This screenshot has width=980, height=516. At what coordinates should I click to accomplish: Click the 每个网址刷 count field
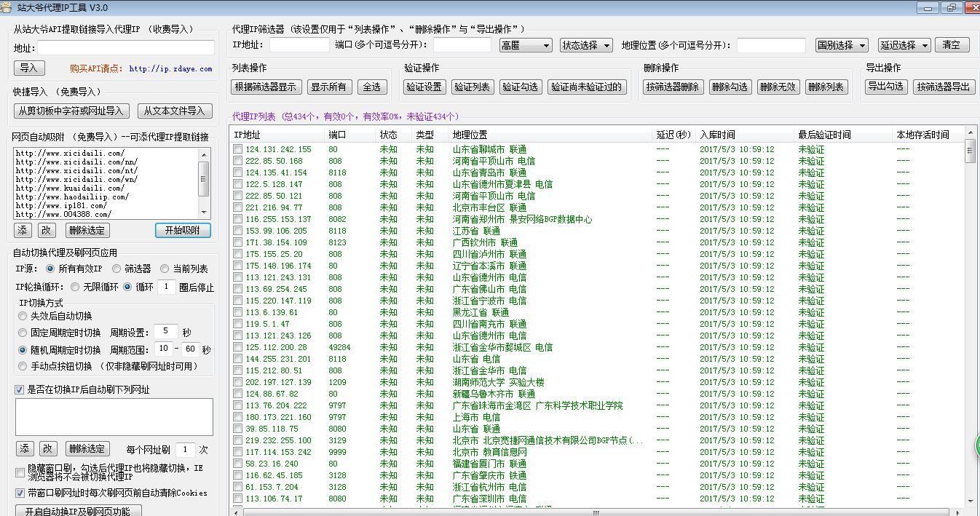[x=185, y=450]
